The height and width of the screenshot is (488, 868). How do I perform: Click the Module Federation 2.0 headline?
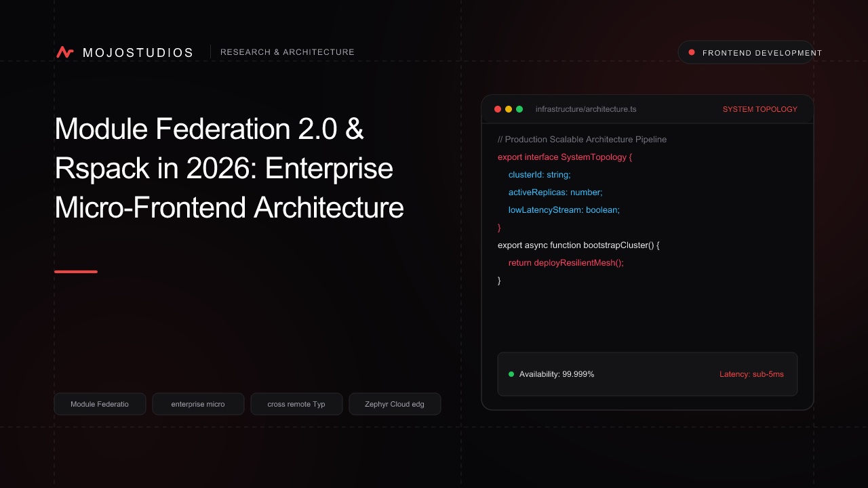(229, 168)
